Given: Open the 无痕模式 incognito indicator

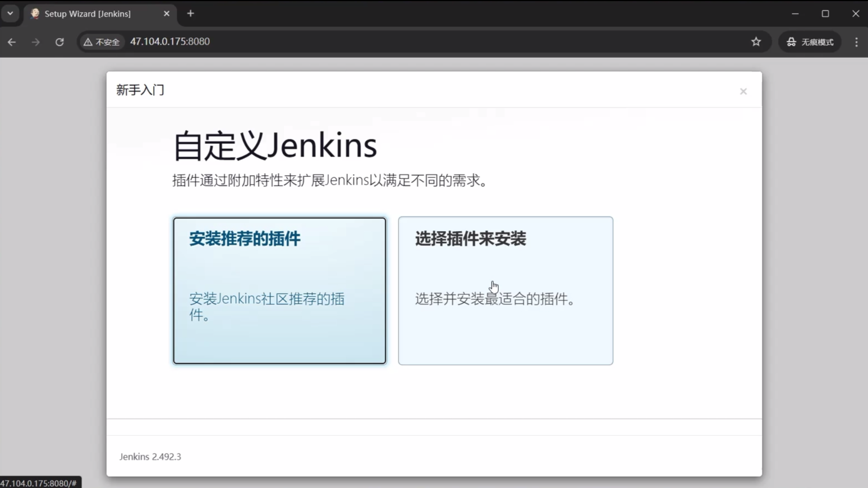Looking at the screenshot, I should (810, 42).
